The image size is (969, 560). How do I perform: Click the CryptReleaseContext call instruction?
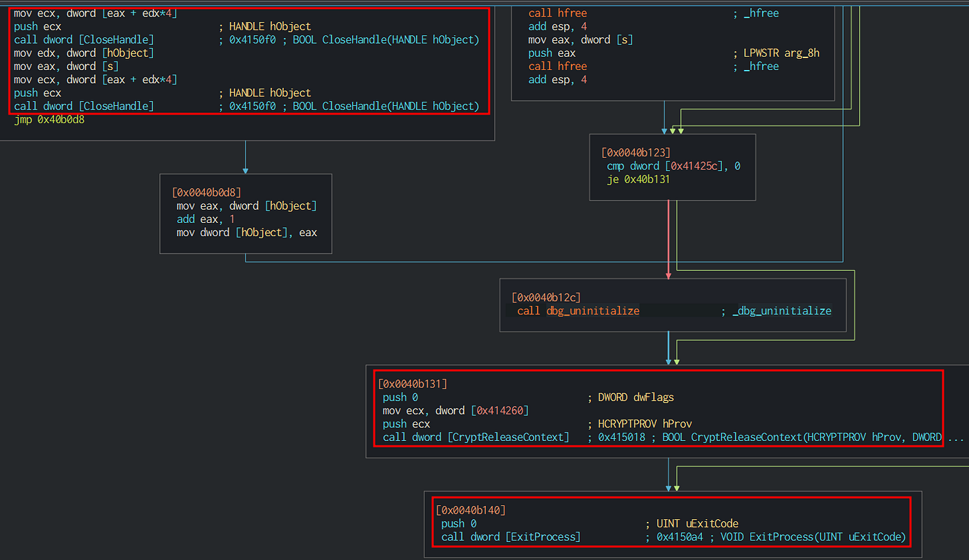476,437
